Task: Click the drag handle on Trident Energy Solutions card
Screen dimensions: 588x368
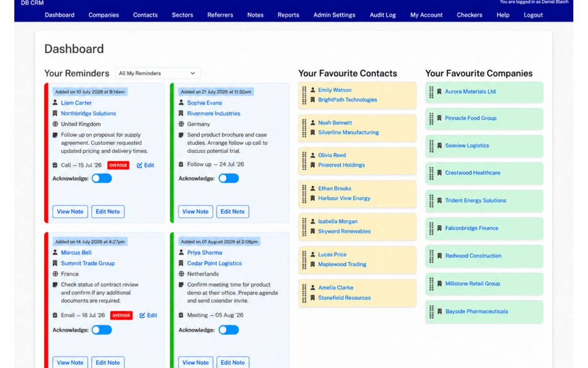Action: pos(431,201)
